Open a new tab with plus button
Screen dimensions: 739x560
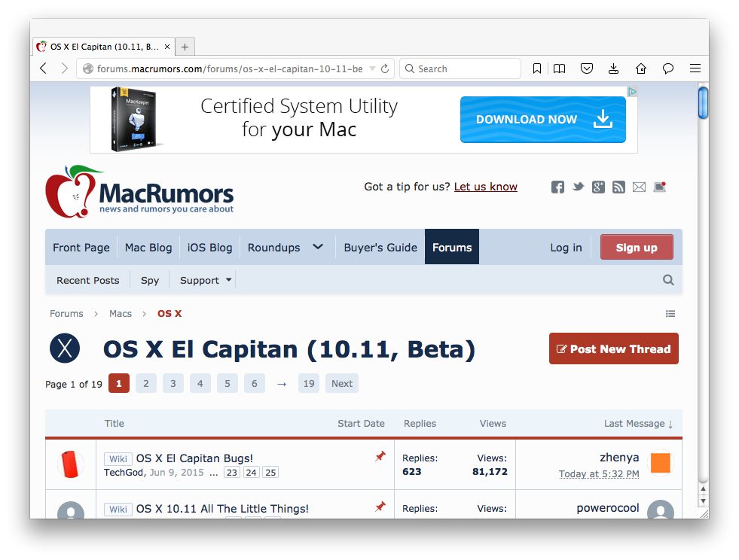coord(185,47)
